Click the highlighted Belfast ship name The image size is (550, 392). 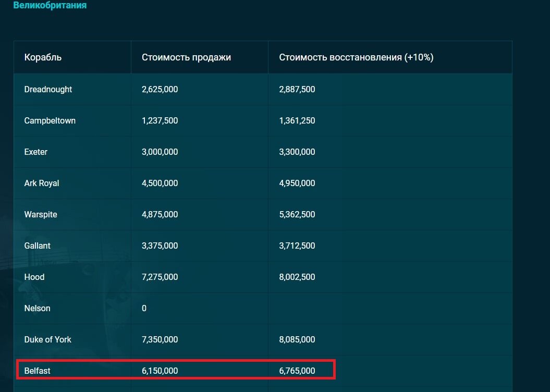[x=37, y=371]
